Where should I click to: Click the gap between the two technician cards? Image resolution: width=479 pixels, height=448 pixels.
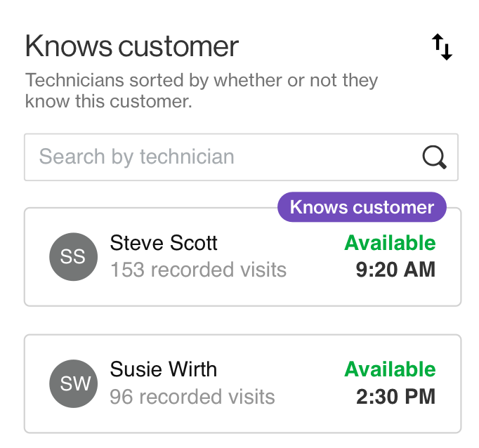242,320
